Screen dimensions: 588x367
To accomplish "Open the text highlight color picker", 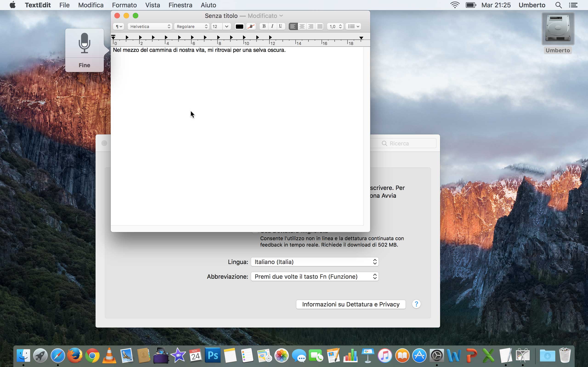I will tap(251, 26).
